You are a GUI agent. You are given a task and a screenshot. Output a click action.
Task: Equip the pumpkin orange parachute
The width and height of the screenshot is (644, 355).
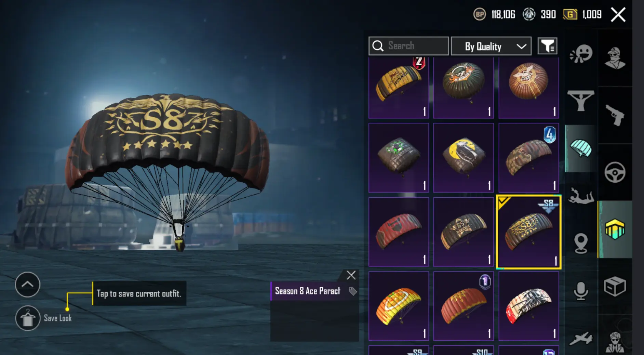click(399, 306)
